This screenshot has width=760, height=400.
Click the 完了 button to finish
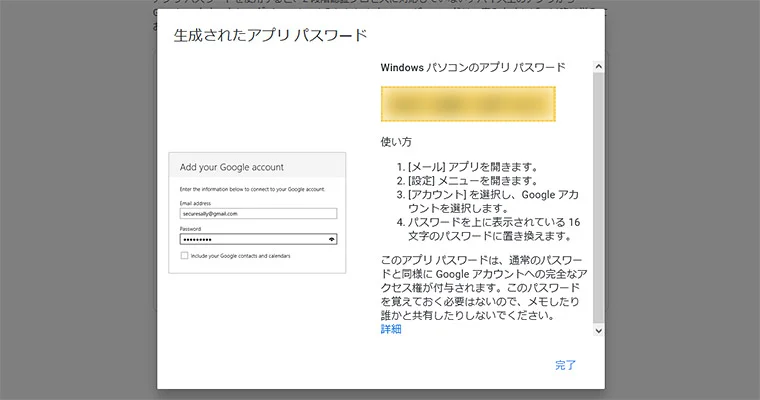(x=565, y=365)
